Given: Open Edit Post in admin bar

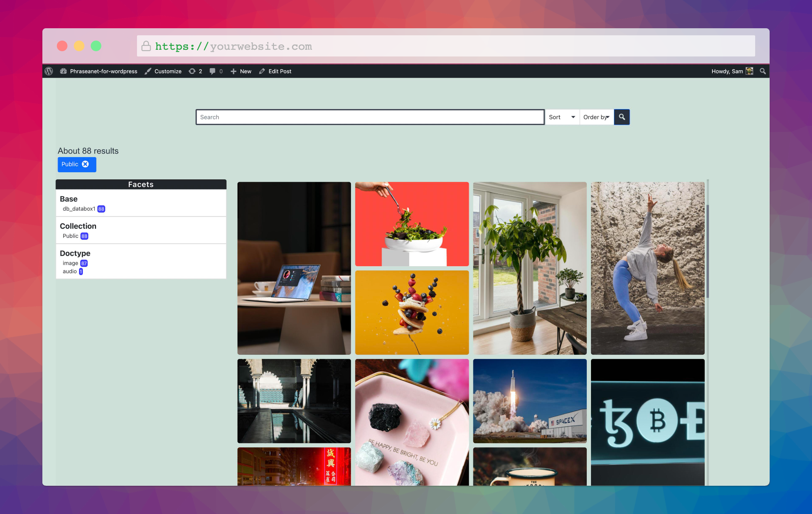Looking at the screenshot, I should click(x=275, y=71).
